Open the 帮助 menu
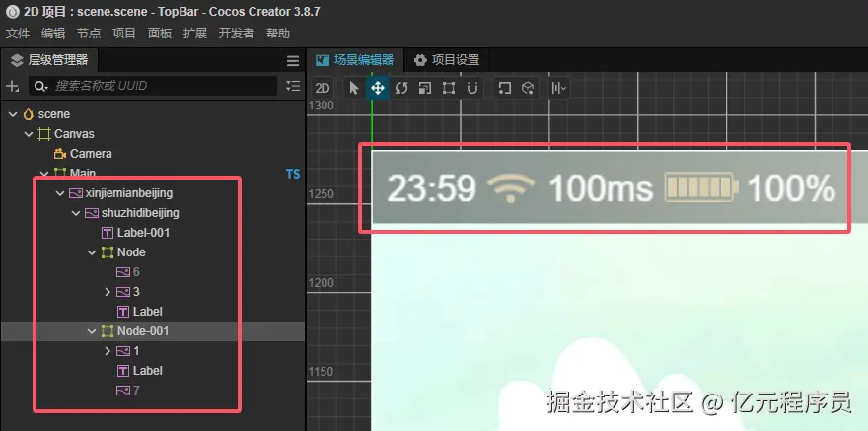This screenshot has height=431, width=868. tap(278, 34)
